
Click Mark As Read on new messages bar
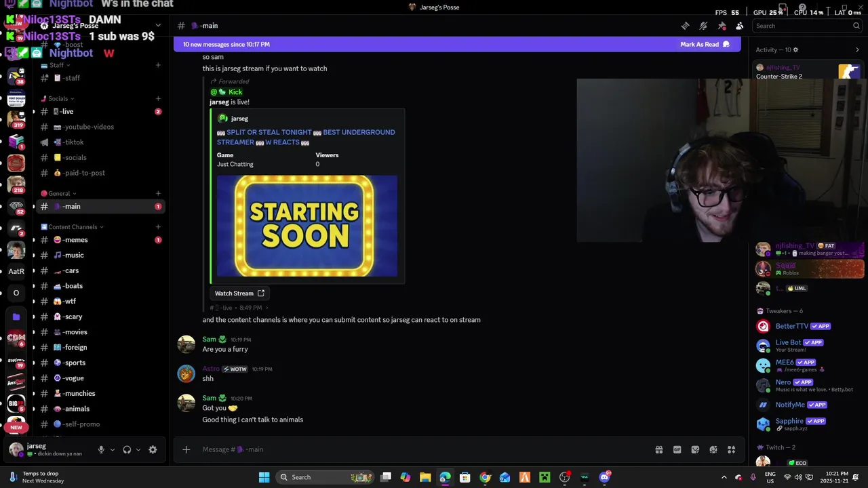pos(705,44)
